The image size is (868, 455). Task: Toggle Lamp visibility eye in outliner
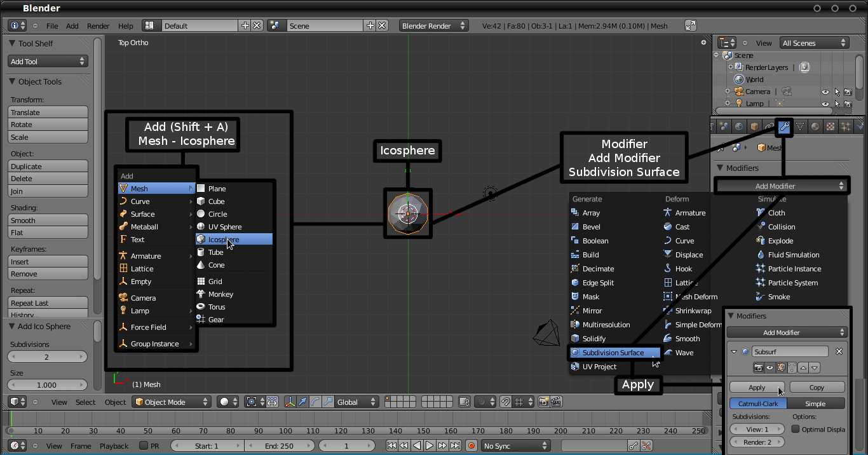(x=825, y=104)
